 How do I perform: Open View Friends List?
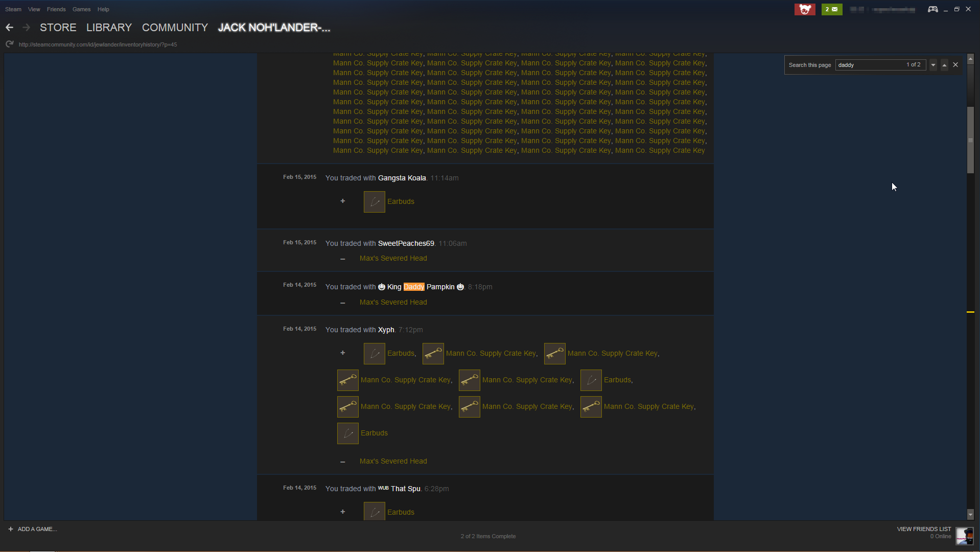(x=923, y=529)
